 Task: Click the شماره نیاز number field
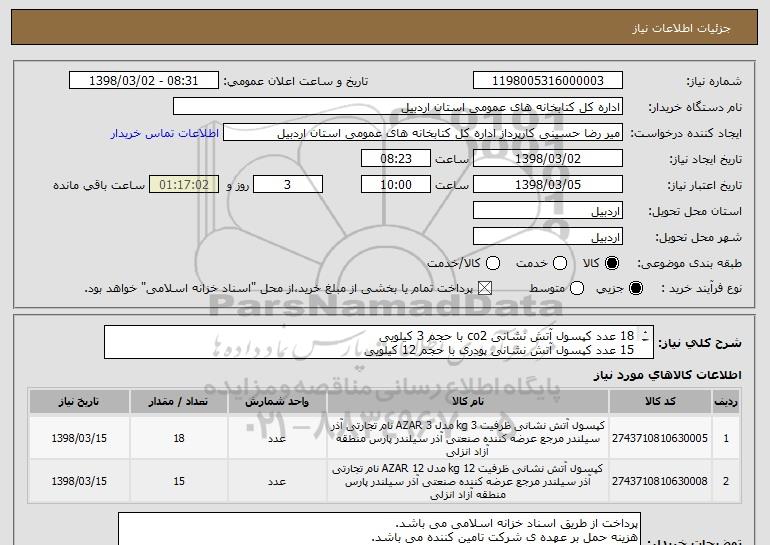point(548,81)
